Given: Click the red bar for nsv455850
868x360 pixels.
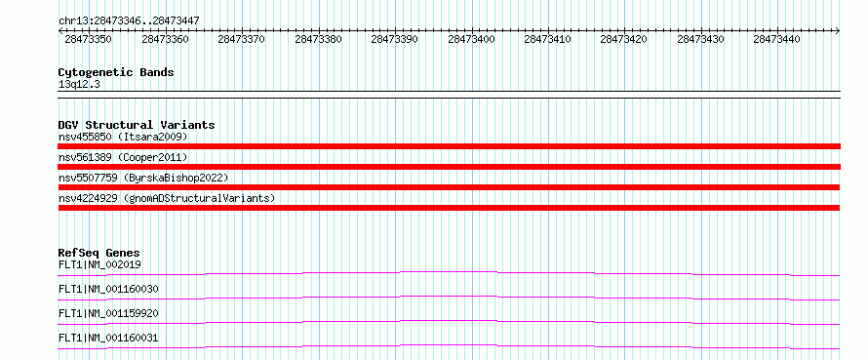Looking at the screenshot, I should [x=449, y=146].
